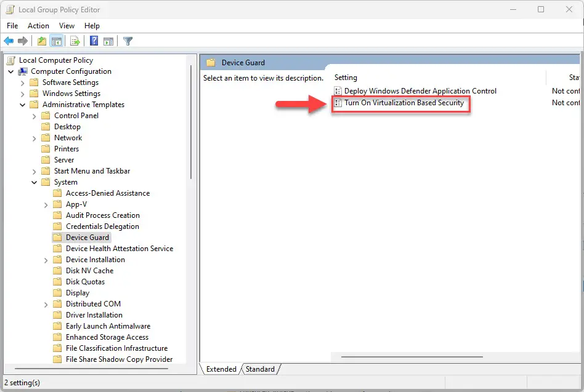Click the Back arrow toolbar icon

point(9,41)
